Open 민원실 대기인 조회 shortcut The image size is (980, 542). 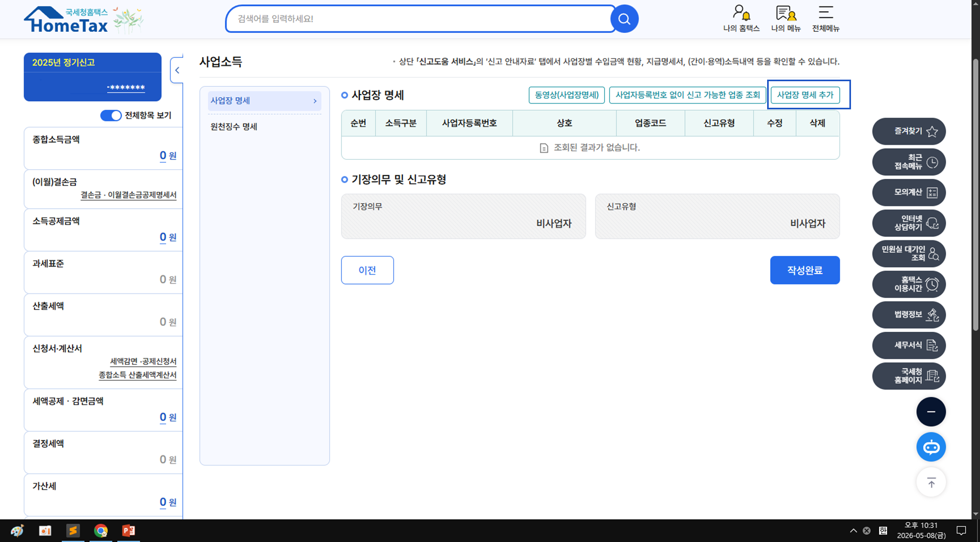pos(909,254)
